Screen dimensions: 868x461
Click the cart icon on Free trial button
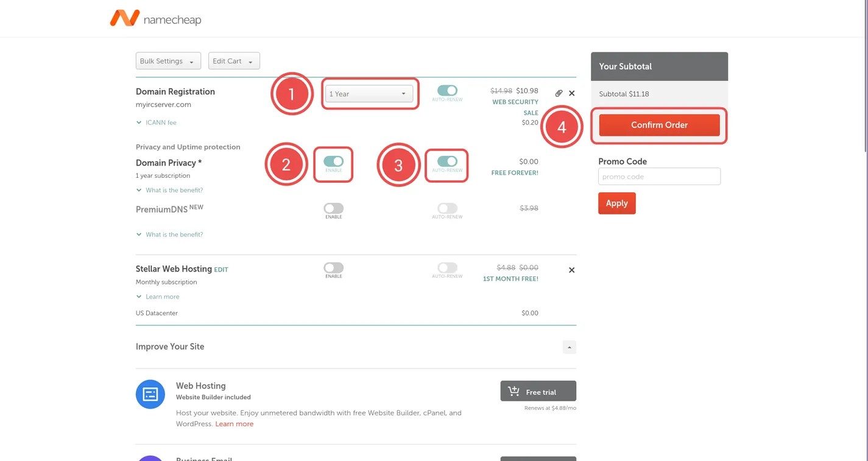(x=513, y=392)
